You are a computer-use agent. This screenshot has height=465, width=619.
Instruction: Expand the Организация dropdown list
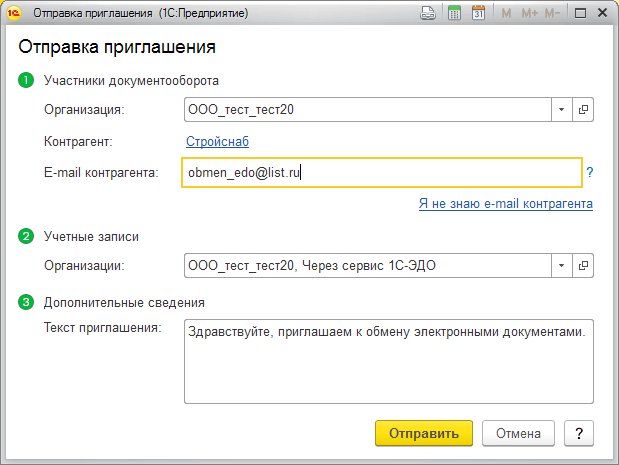[x=561, y=109]
